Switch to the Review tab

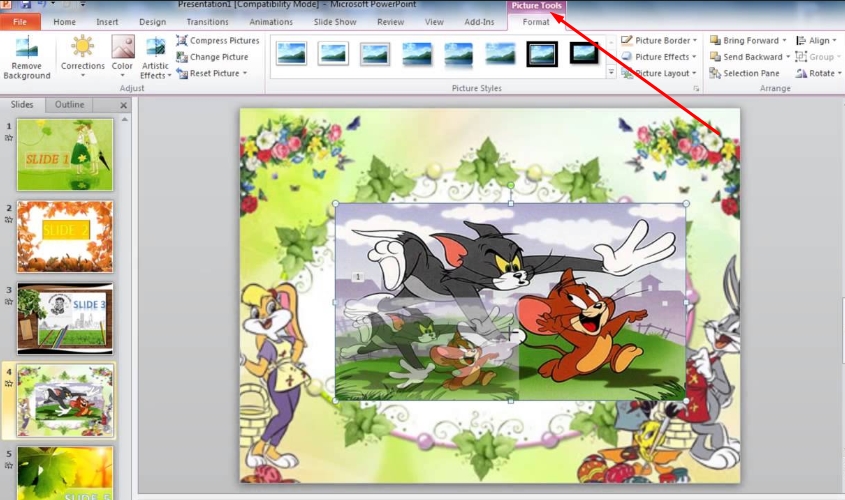click(x=391, y=22)
